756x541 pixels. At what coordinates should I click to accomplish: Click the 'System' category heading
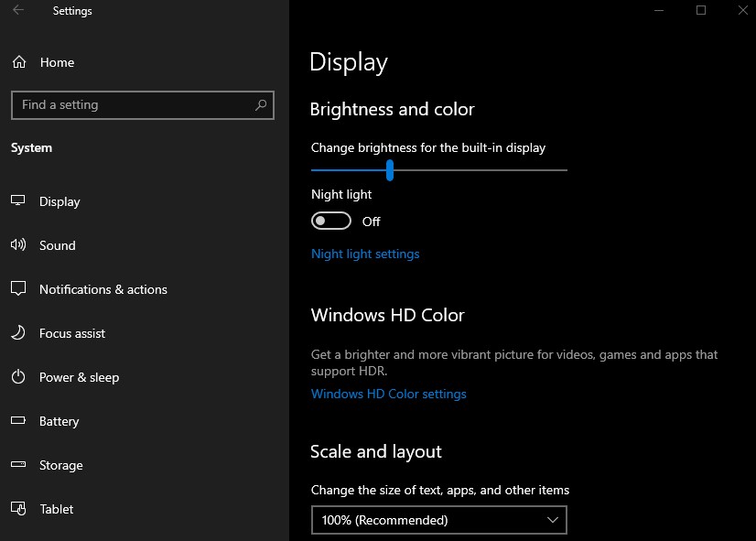pos(31,147)
